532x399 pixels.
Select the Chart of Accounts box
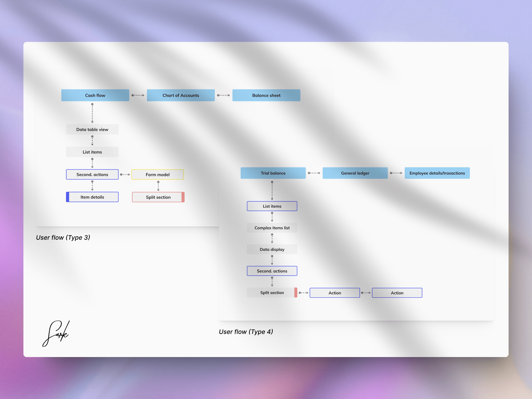[181, 95]
